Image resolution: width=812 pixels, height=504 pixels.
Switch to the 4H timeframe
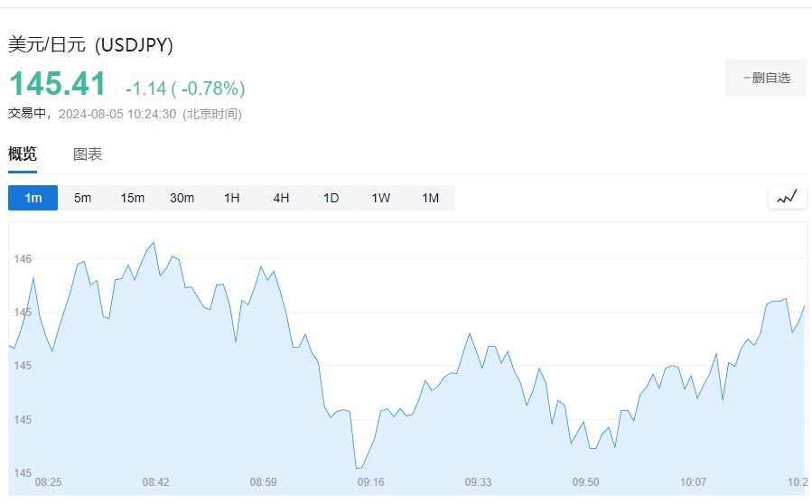coord(282,198)
